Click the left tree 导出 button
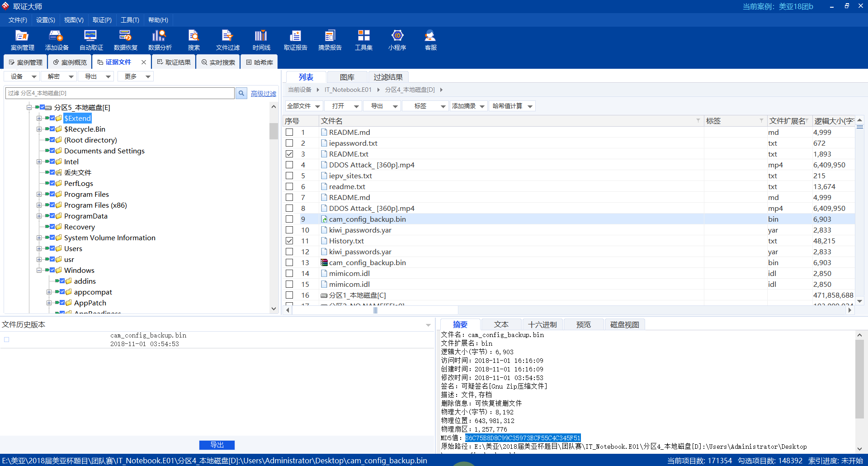This screenshot has width=868, height=466. 96,76
